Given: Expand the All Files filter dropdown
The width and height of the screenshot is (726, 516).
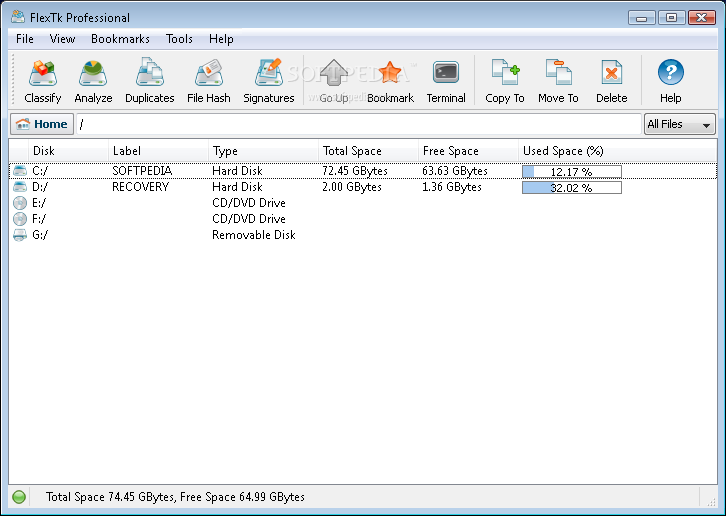Looking at the screenshot, I should click(x=680, y=124).
